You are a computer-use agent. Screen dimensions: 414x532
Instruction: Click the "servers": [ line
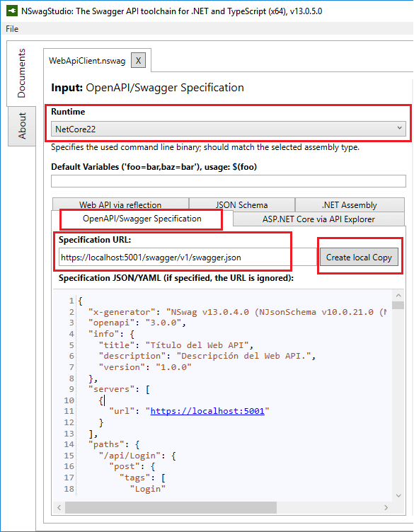(119, 389)
